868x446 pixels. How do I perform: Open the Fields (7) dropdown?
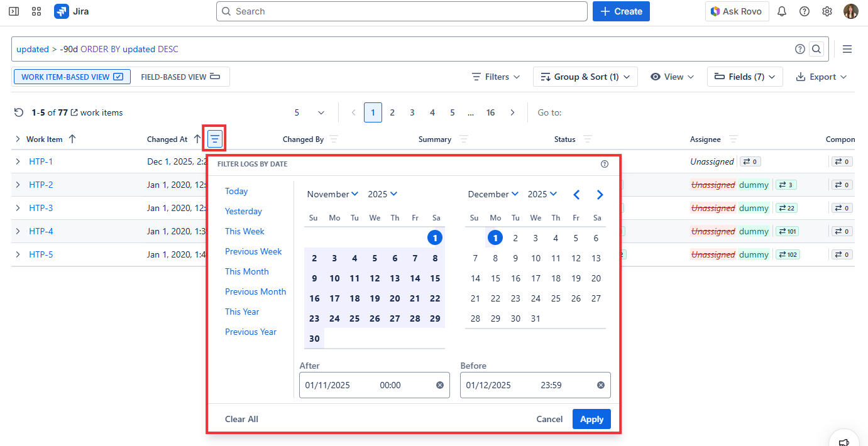[x=745, y=77]
